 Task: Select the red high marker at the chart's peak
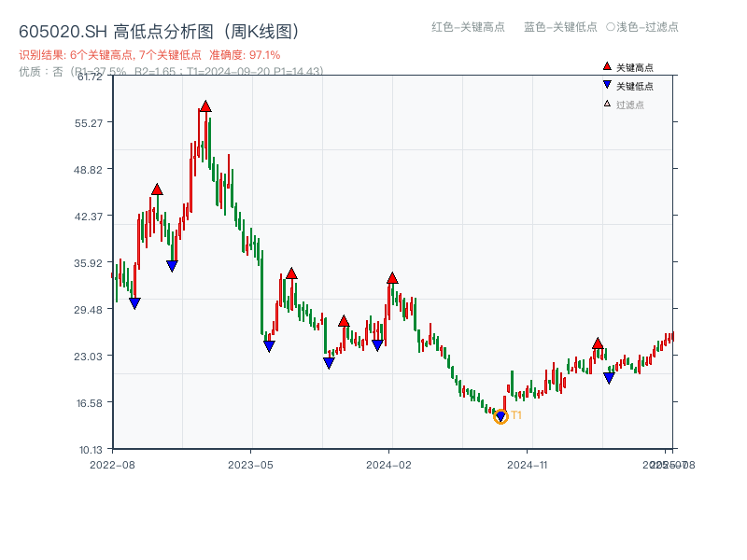click(x=204, y=105)
